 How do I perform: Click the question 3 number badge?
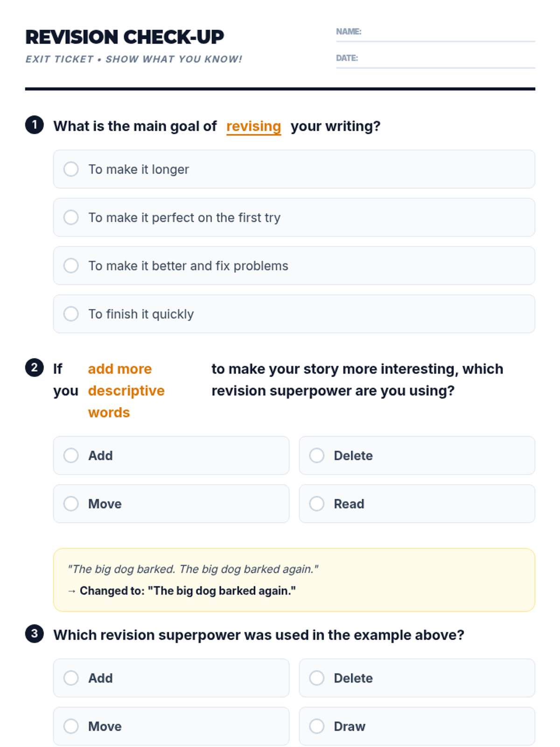(35, 634)
